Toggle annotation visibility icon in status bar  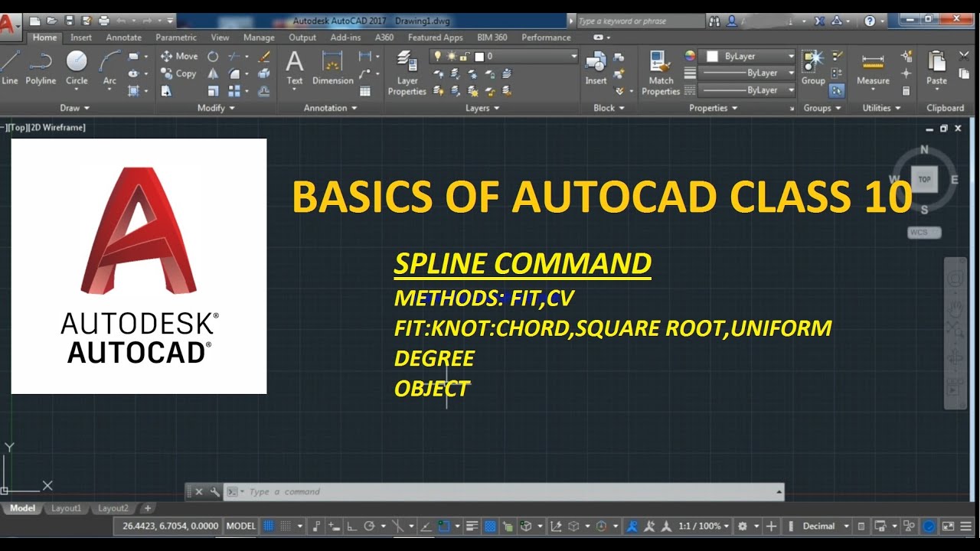632,526
